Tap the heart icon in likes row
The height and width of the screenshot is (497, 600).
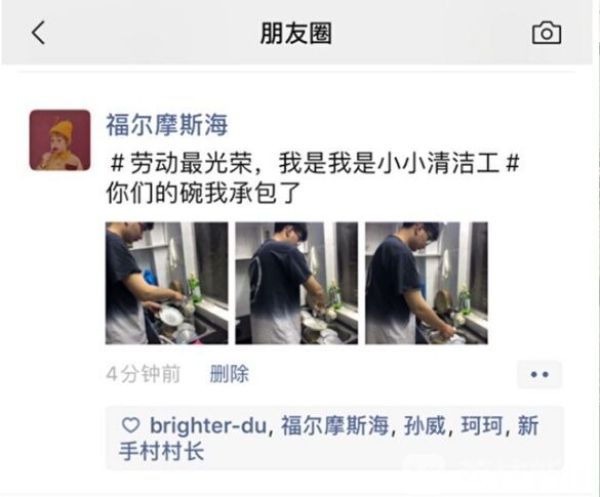click(130, 425)
